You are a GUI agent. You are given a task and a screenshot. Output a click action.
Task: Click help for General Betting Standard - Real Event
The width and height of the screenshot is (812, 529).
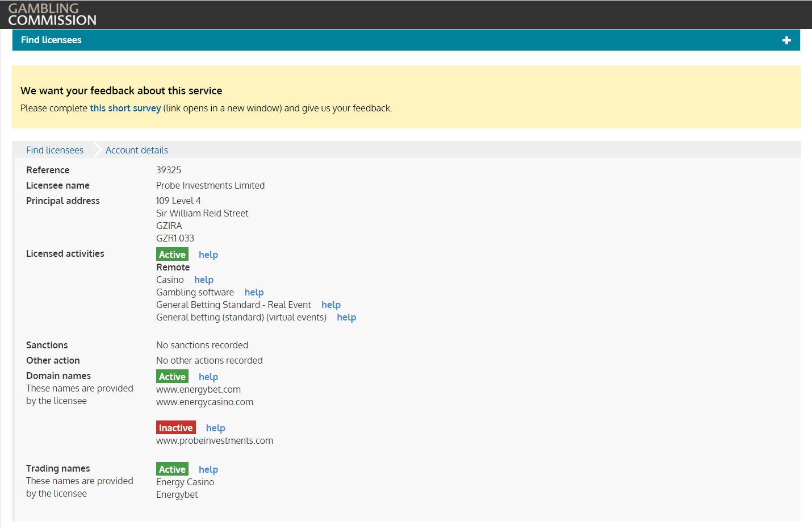331,305
